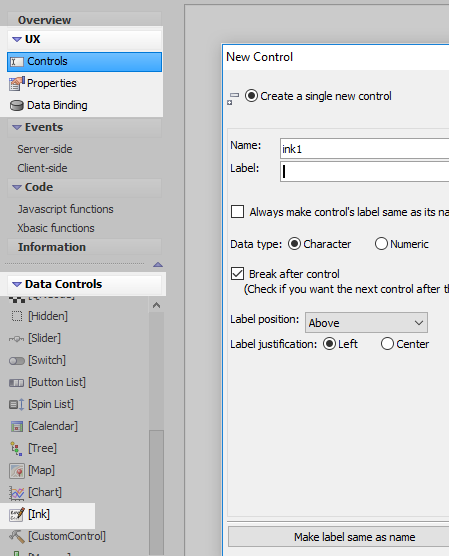Pick the Tree control icon
The width and height of the screenshot is (449, 556).
click(16, 449)
